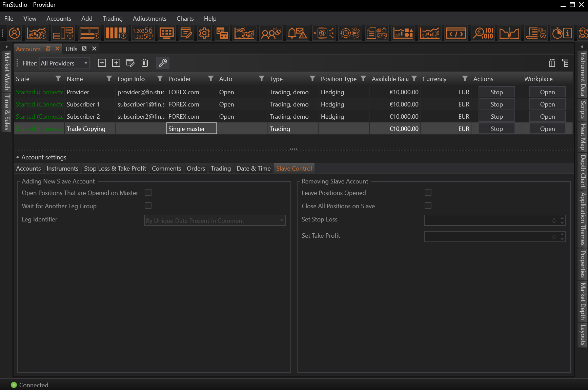The height and width of the screenshot is (390, 588).
Task: Click the gear settings icon in main toolbar
Action: [x=204, y=33]
